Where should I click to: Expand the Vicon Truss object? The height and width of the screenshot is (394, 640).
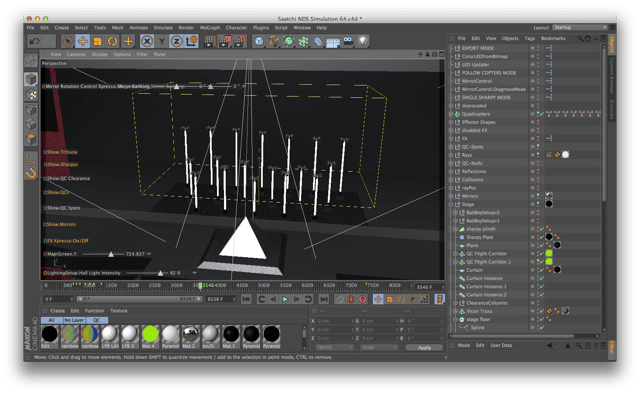[x=456, y=311]
